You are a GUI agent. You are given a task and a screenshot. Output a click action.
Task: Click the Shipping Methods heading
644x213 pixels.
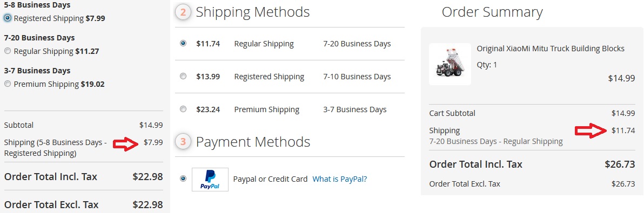(x=253, y=12)
